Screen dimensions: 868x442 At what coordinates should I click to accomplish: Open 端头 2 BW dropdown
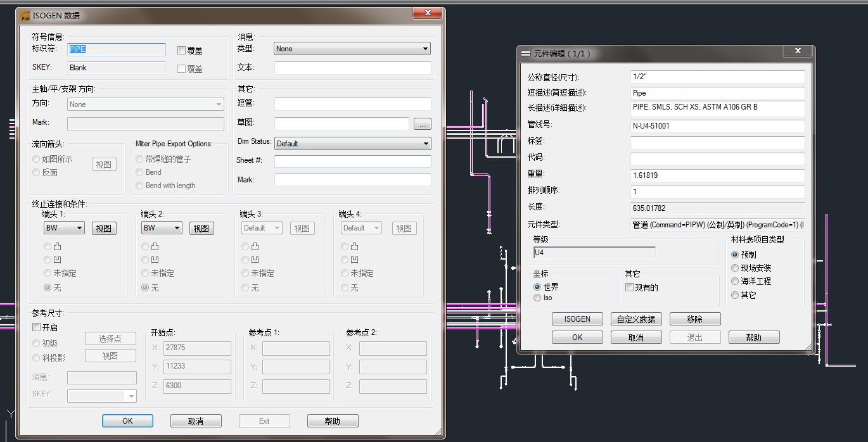162,228
